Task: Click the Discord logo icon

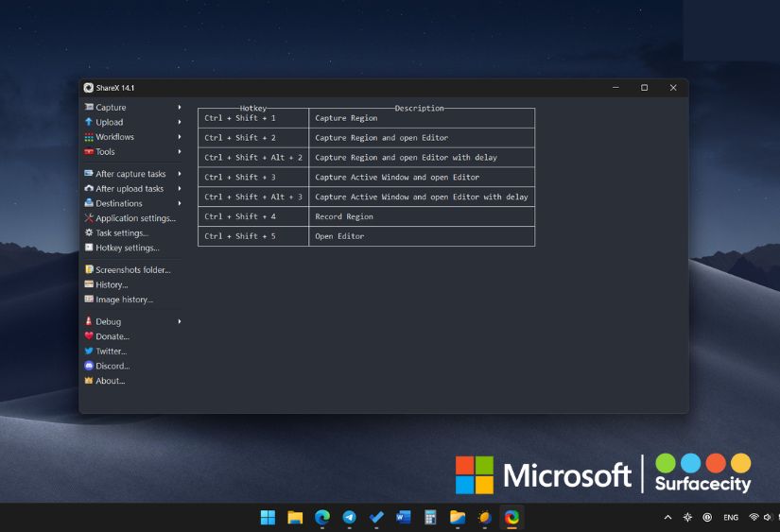Action: pyautogui.click(x=89, y=366)
